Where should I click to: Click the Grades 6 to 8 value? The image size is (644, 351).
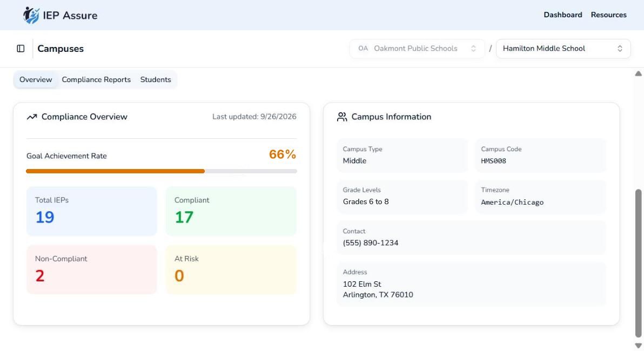(x=366, y=201)
